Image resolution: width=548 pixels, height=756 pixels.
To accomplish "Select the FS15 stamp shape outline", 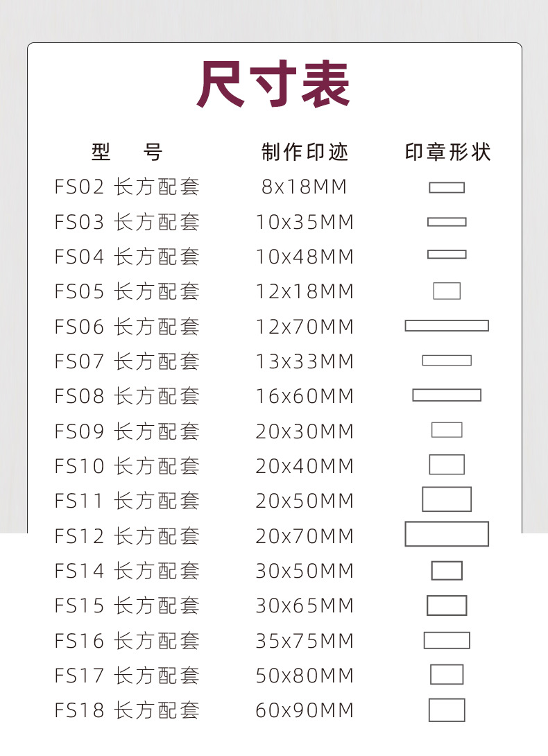I will (447, 605).
